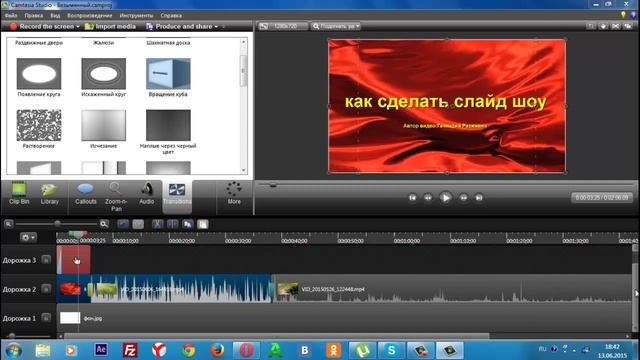640x360 pixels.
Task: Click the Copy icon in timeline toolbar
Action: pos(188,224)
